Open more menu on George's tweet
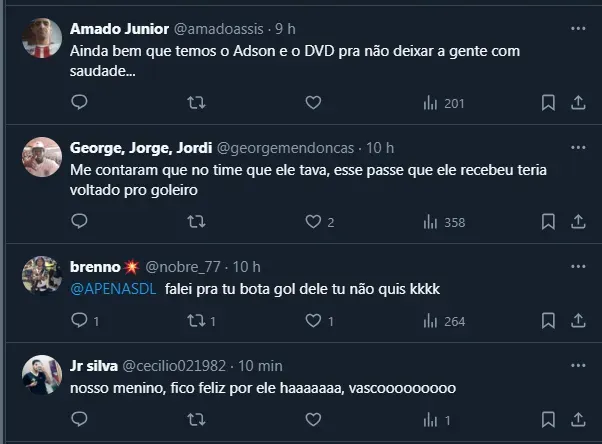 point(577,147)
